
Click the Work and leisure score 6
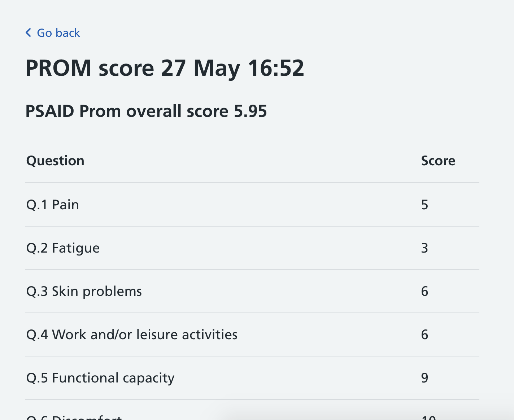point(424,335)
